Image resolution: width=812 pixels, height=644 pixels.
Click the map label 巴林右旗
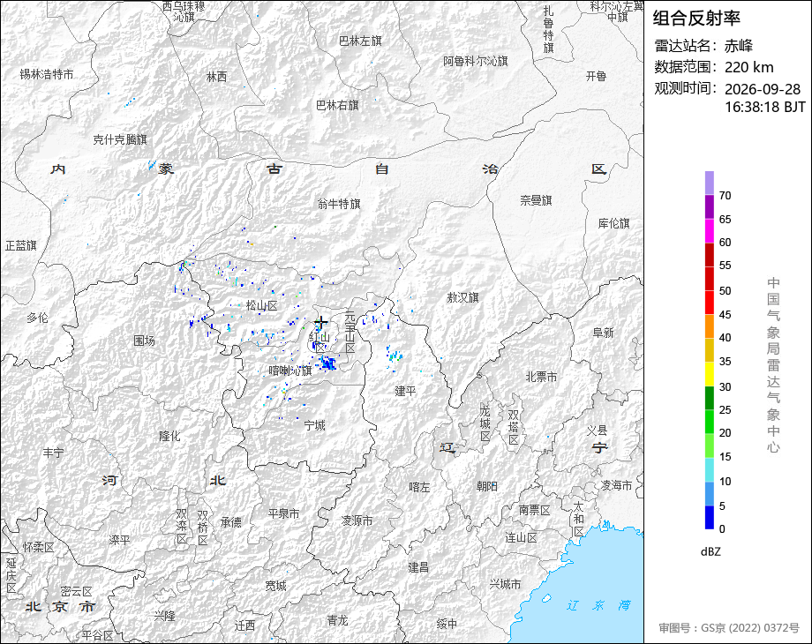click(337, 105)
